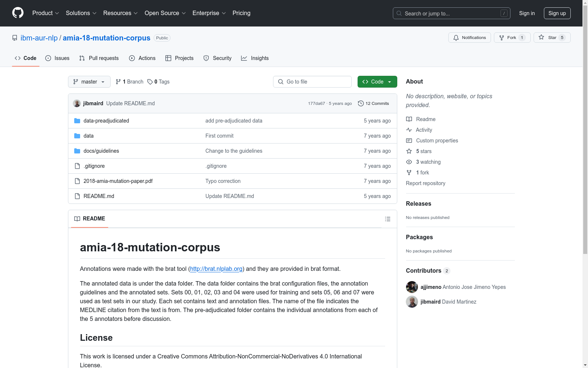Open the http://brat.nlplab.org link

216,269
